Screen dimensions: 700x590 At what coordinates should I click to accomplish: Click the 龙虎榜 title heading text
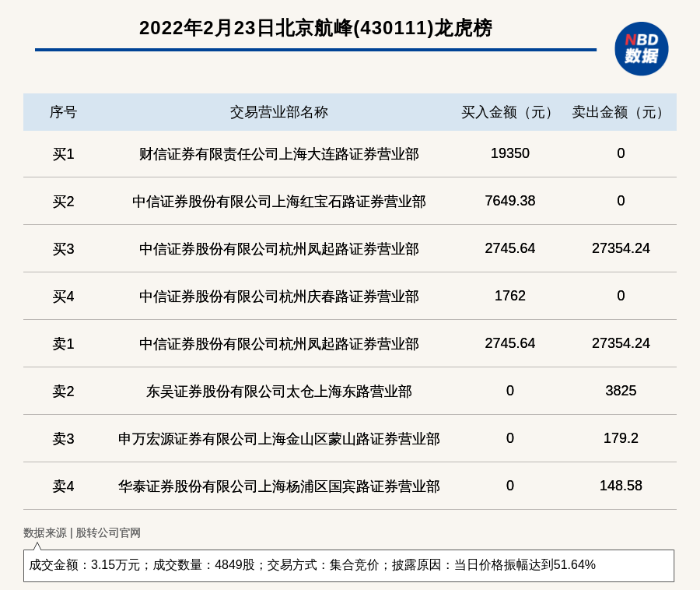click(315, 28)
